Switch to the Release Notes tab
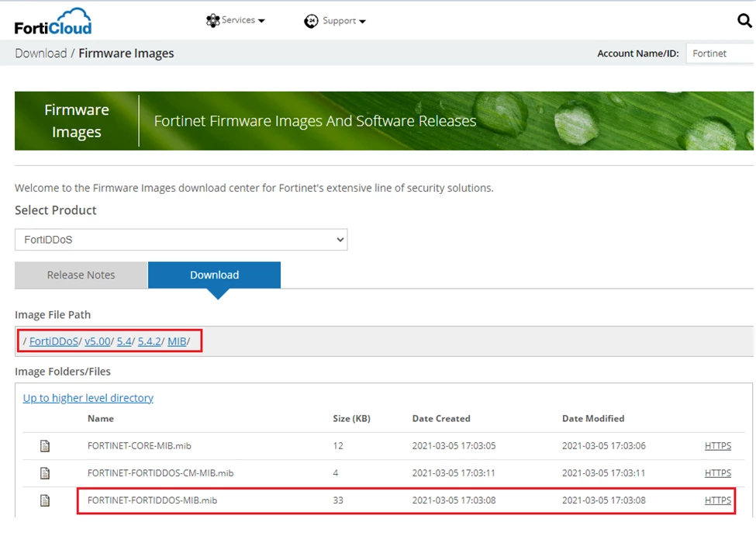Screen dimensions: 756x533 pyautogui.click(x=81, y=275)
